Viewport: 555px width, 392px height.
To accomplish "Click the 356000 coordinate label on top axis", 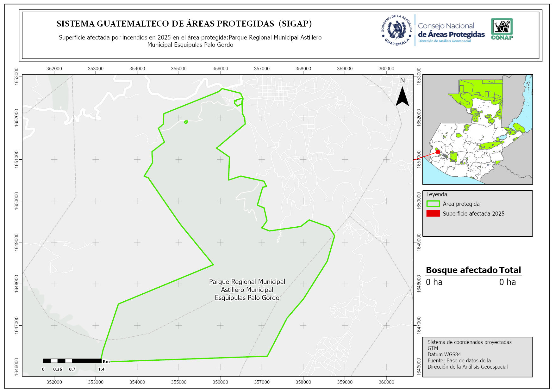I will (220, 69).
